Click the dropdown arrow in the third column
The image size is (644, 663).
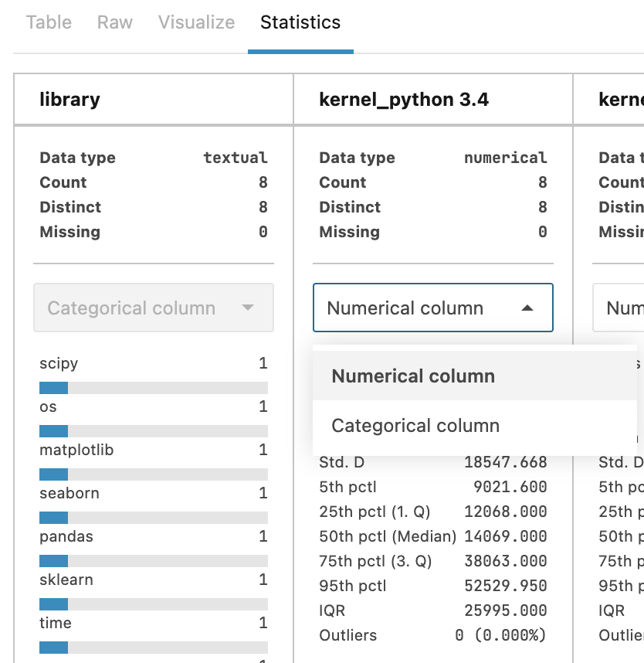(633, 308)
